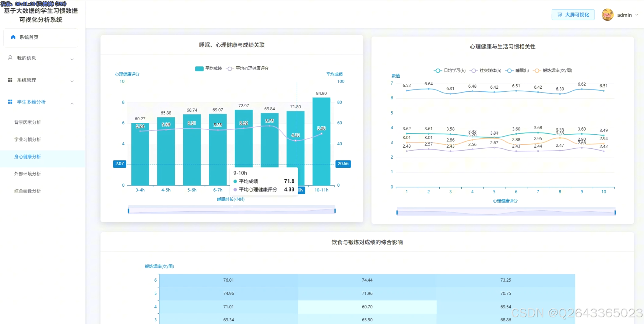Click the bar labeled 72.97

click(244, 139)
